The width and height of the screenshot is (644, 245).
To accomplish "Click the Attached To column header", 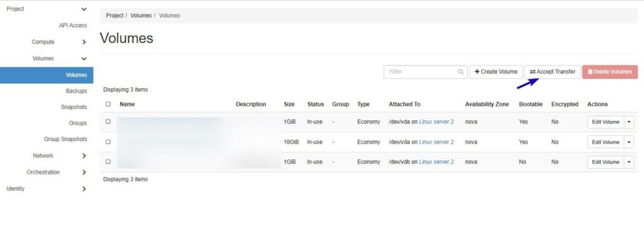I will [x=404, y=105].
